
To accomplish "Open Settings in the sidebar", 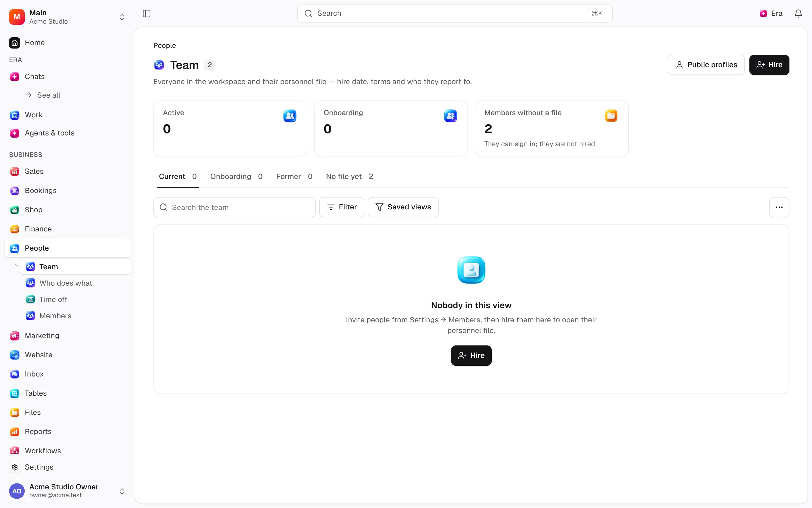I will click(67, 467).
